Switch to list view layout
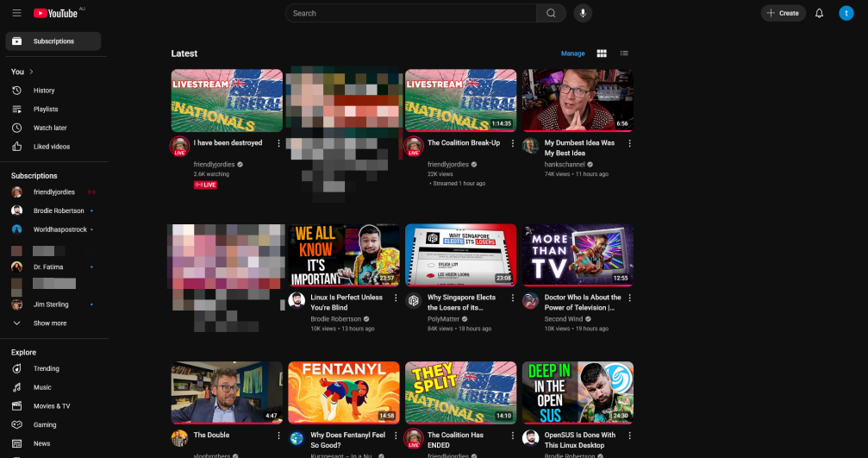The height and width of the screenshot is (458, 868). click(x=624, y=53)
